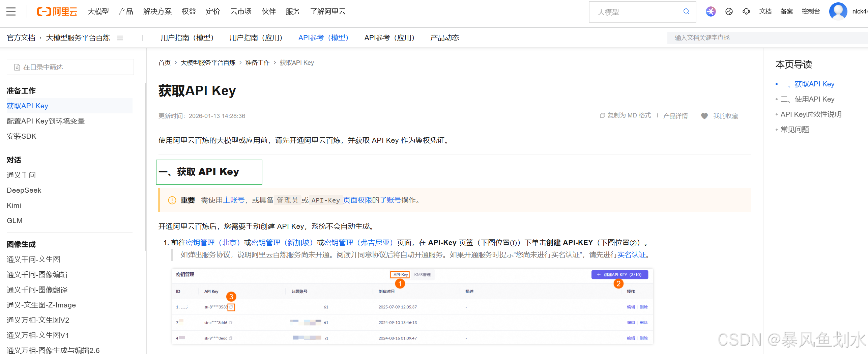Open 通义千问-文生图 in sidebar
Screen dimensions: 868x354
click(x=33, y=260)
